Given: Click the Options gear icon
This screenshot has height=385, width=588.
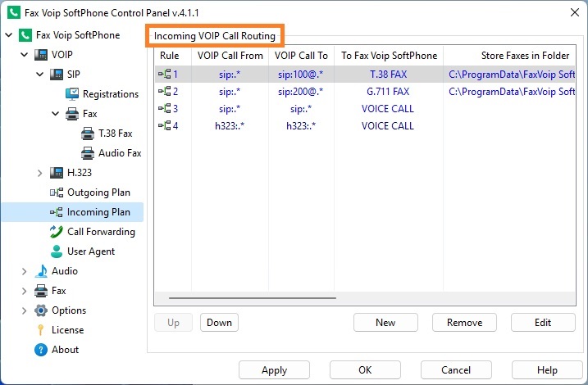Looking at the screenshot, I should pos(41,310).
